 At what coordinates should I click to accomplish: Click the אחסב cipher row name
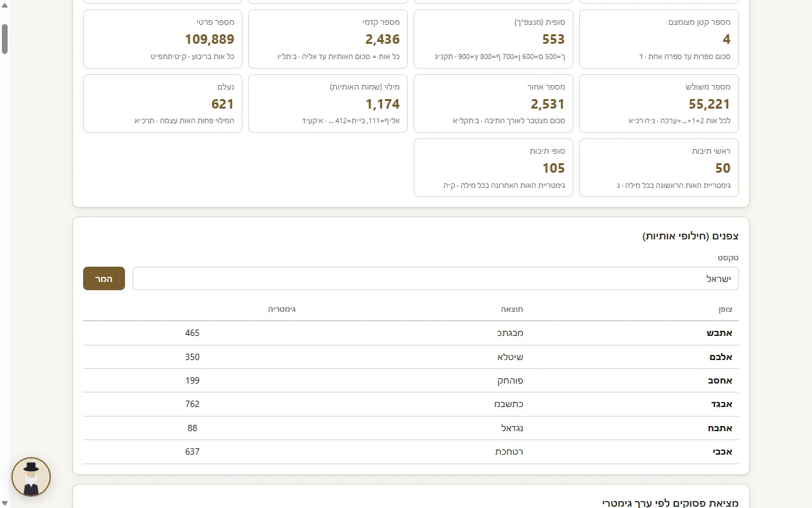point(720,380)
